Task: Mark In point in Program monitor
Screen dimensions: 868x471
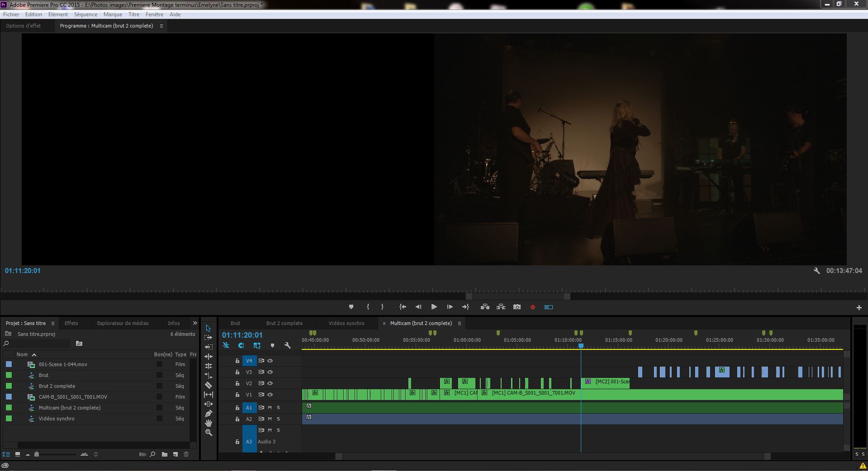Action: coord(368,307)
